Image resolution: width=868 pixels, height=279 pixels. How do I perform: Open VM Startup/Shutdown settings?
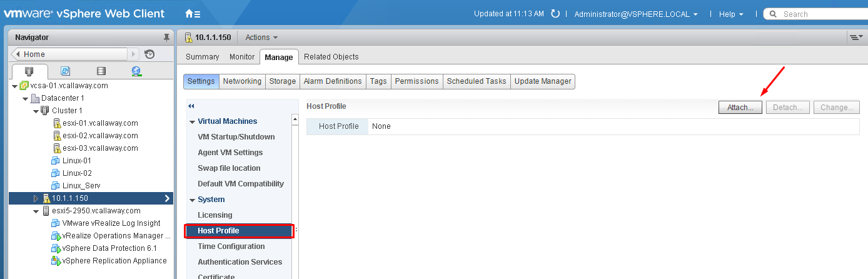(x=236, y=137)
